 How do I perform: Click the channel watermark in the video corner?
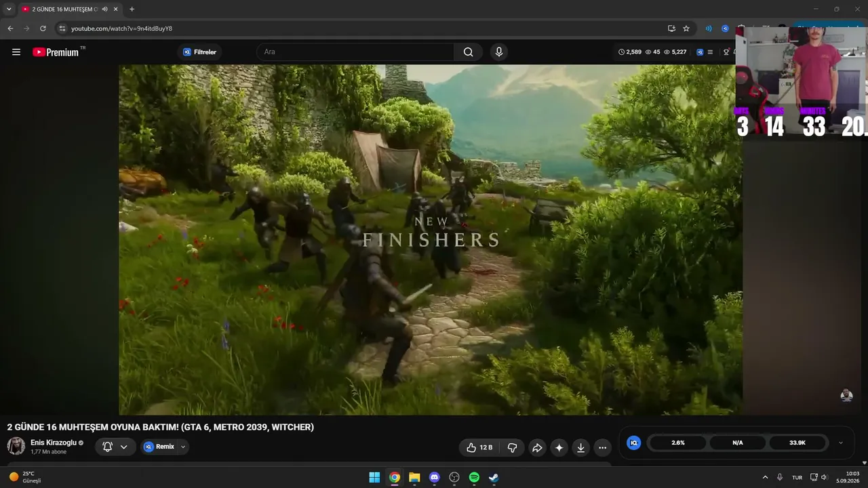click(846, 395)
